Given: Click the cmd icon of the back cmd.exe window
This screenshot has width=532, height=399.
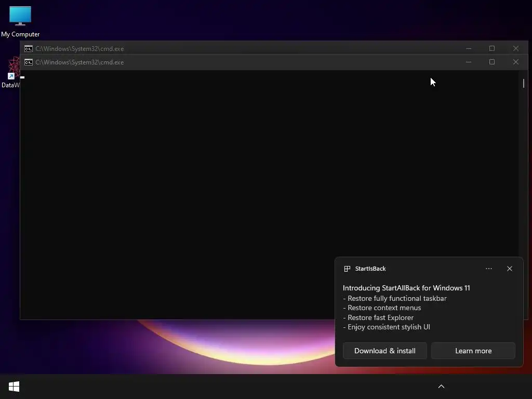Looking at the screenshot, I should point(29,49).
